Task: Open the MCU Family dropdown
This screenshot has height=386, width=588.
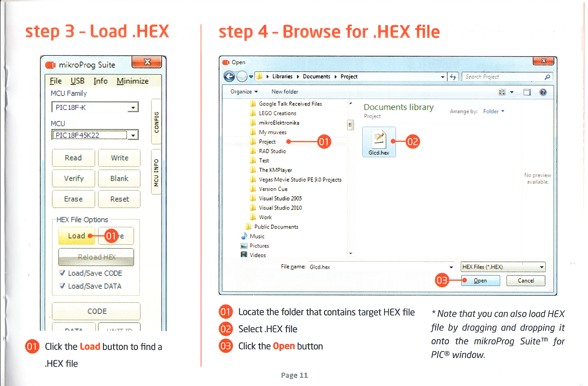Action: pyautogui.click(x=133, y=107)
